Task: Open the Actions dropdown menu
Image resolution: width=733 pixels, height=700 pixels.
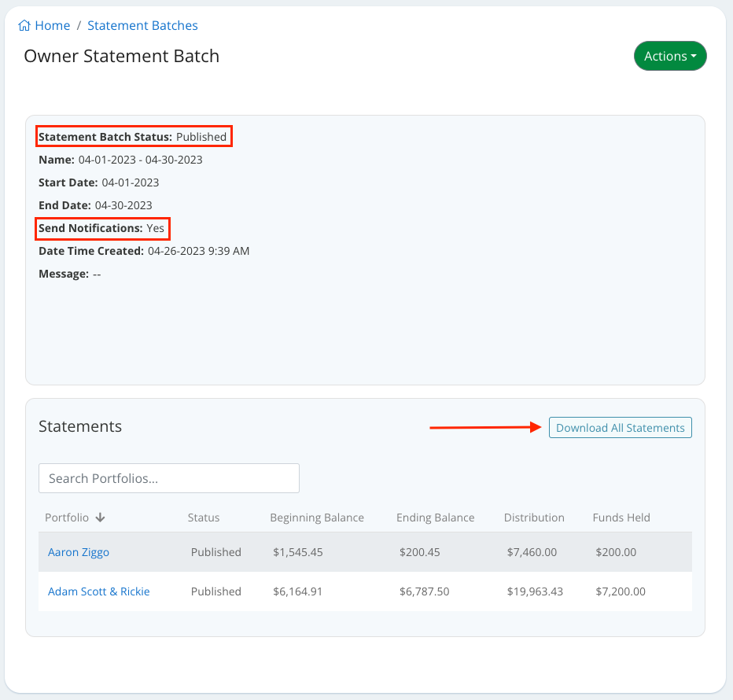Action: [670, 56]
